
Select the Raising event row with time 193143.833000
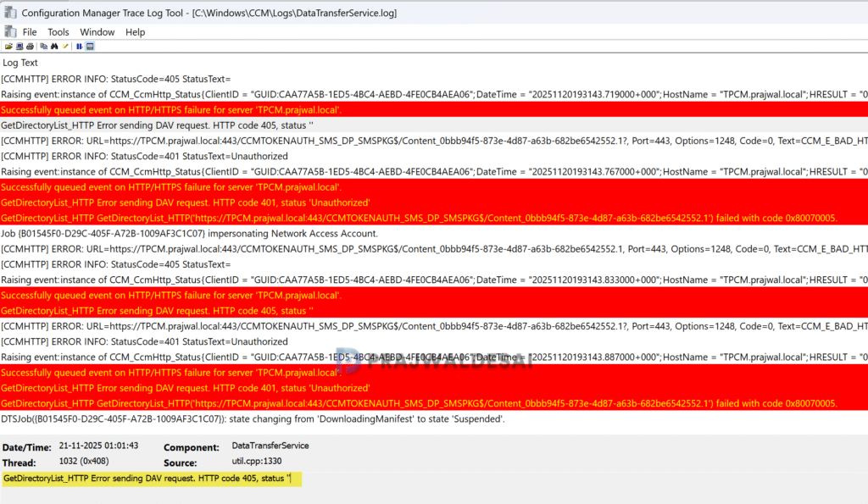coord(434,280)
